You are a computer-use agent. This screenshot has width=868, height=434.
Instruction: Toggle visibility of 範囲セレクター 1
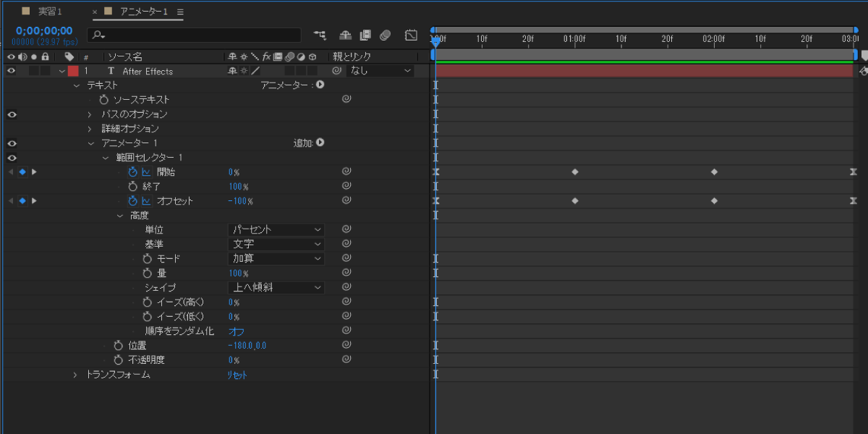coord(11,158)
